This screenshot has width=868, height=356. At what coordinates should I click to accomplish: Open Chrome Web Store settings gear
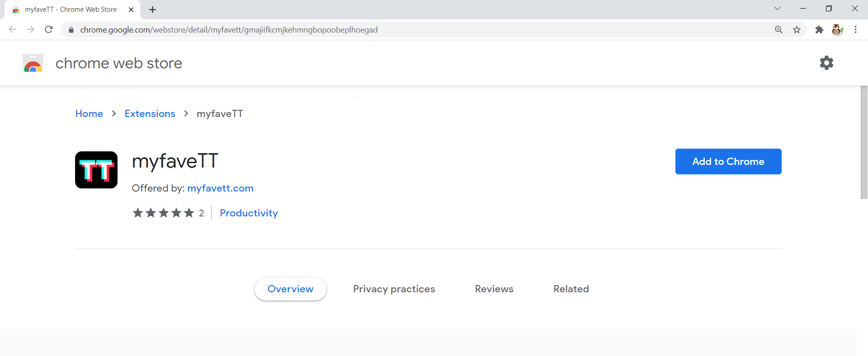coord(826,63)
